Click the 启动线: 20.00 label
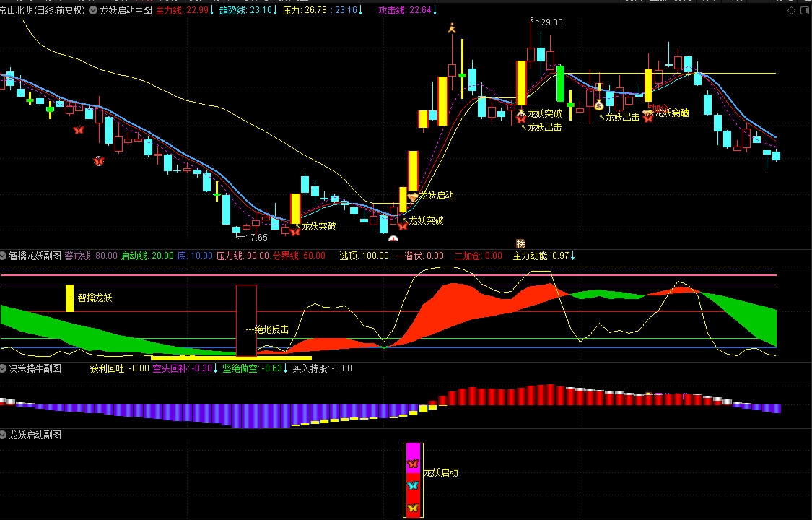 click(147, 256)
